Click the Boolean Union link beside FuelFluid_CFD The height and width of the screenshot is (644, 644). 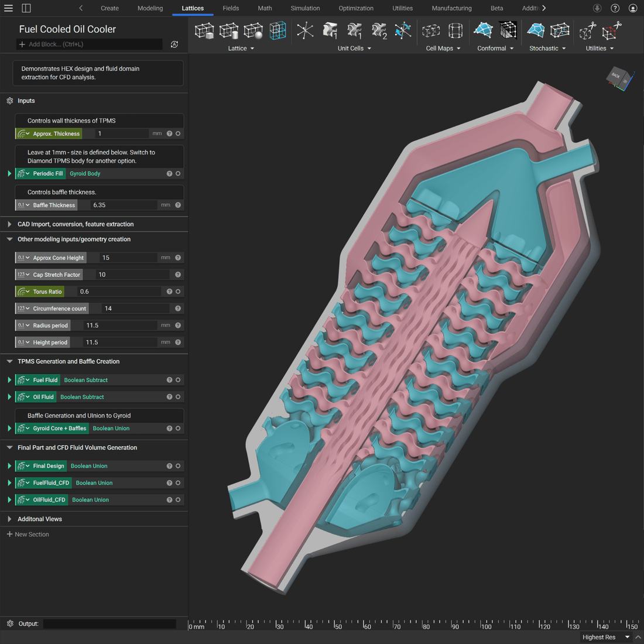[94, 483]
